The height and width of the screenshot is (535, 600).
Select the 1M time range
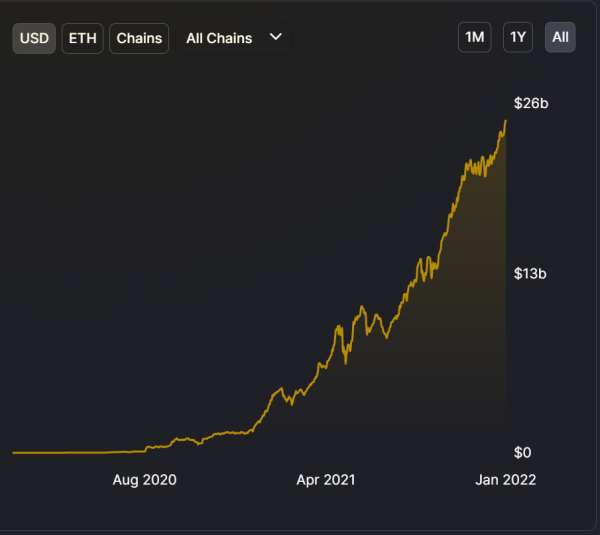tap(474, 38)
